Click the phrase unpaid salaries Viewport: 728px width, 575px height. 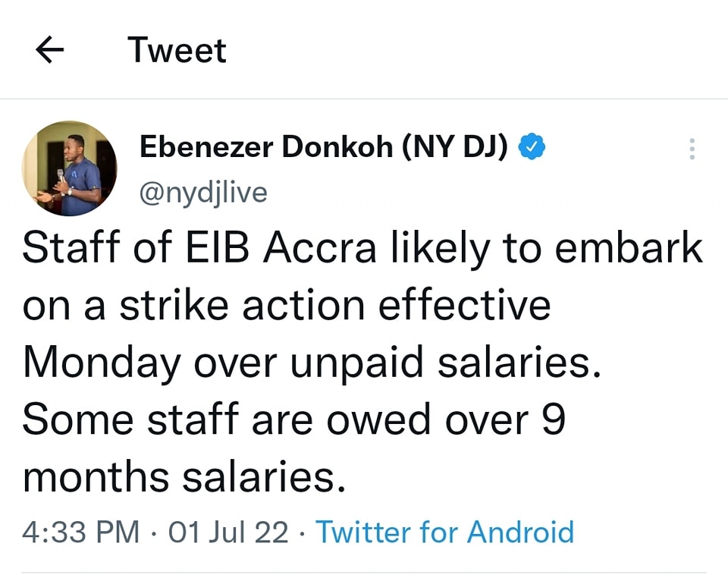[x=445, y=363]
